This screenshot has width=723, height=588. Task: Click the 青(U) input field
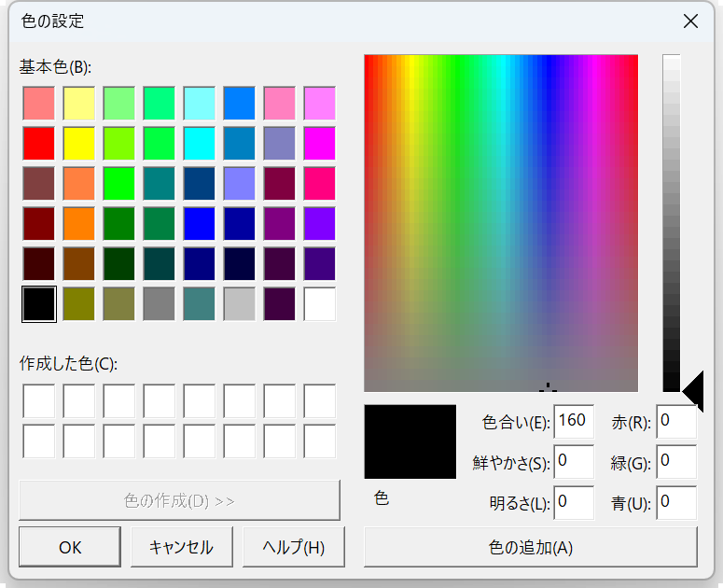(676, 502)
